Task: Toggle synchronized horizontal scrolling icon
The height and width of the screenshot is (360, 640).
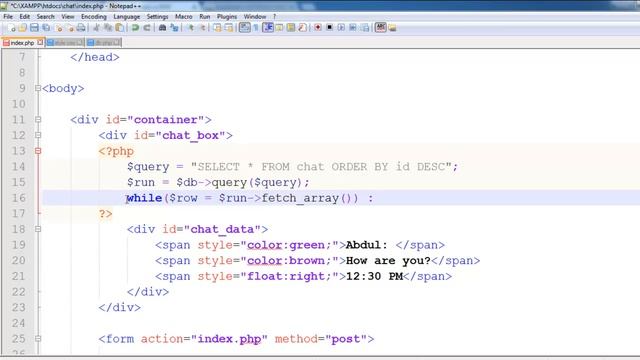Action: 229,28
